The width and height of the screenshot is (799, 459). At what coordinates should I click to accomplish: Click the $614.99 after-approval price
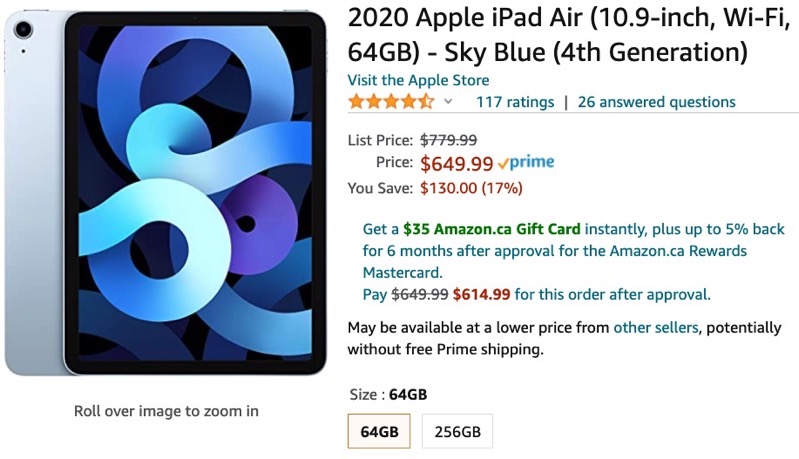pyautogui.click(x=480, y=294)
